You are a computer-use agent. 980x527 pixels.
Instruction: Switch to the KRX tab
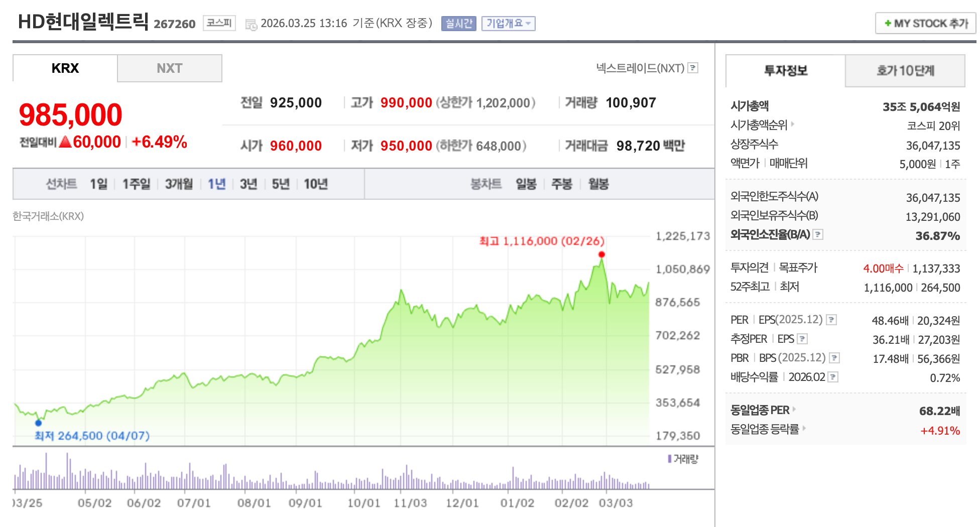click(65, 68)
